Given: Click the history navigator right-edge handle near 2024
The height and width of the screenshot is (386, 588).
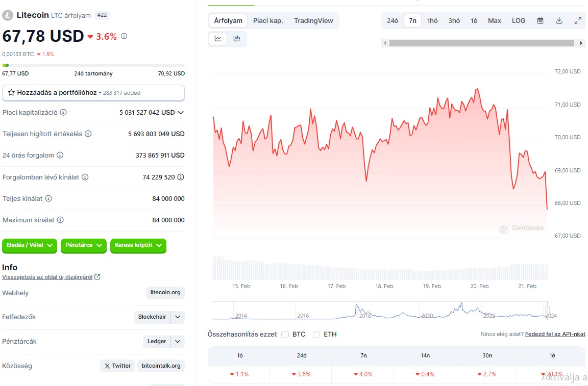Looking at the screenshot, I should (548, 310).
